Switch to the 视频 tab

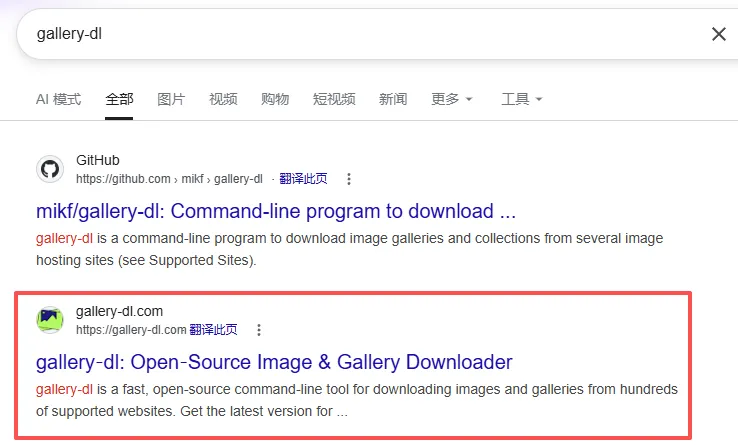point(223,99)
